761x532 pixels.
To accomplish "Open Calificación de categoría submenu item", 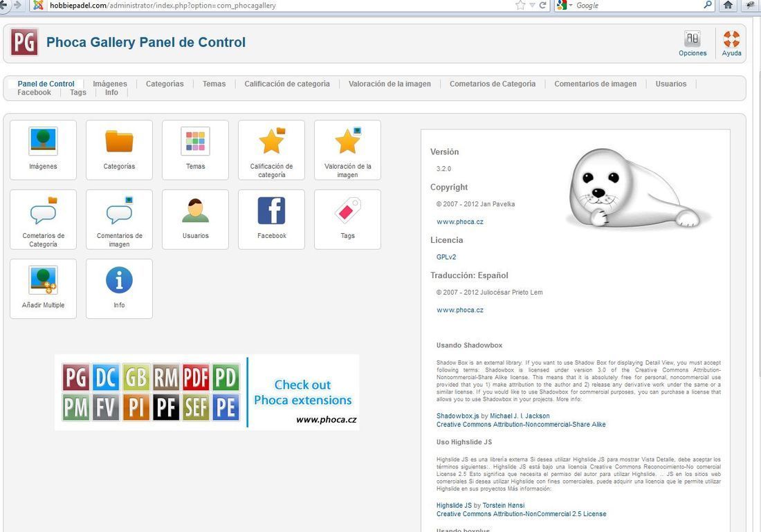I will click(x=287, y=84).
